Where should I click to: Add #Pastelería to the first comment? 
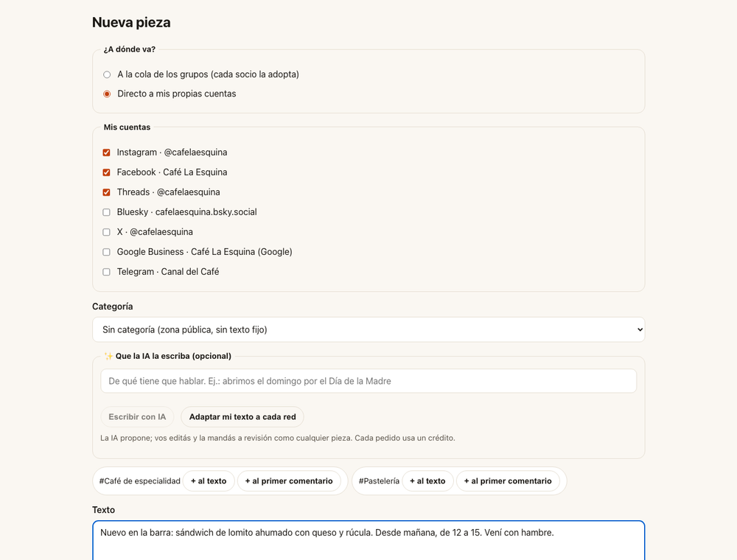point(508,481)
